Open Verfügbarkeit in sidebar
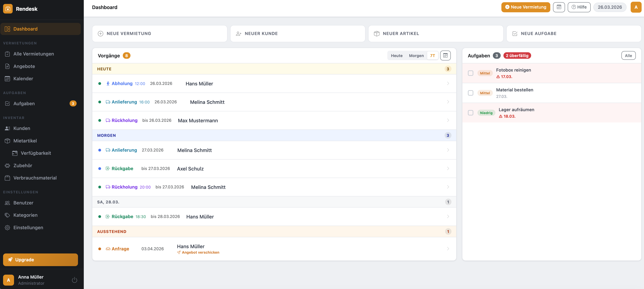644x289 pixels. 36,153
